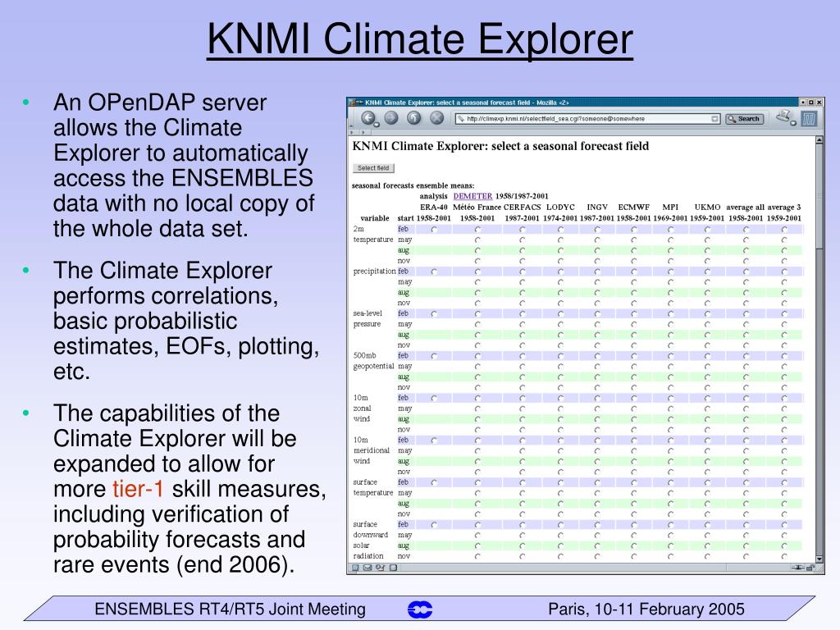Screen dimensions: 840x630
Task: Select Météo France radio for 2m temperature may
Action: point(478,240)
